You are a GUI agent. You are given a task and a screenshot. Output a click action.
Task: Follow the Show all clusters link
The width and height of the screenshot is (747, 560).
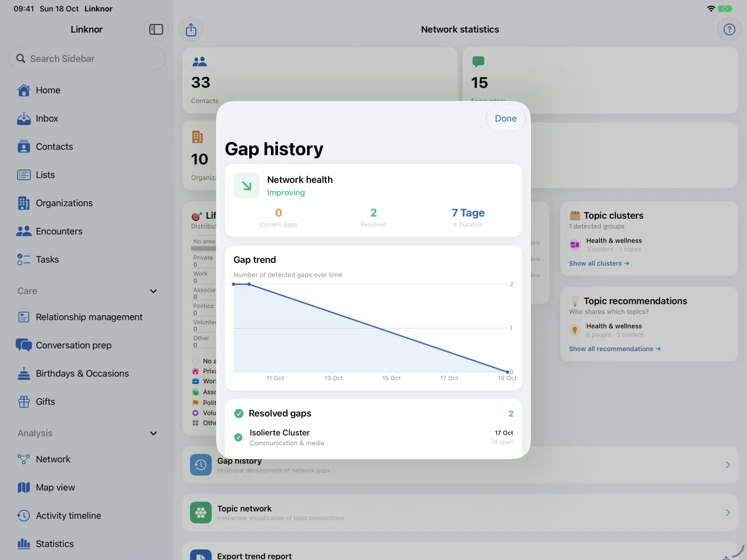599,263
